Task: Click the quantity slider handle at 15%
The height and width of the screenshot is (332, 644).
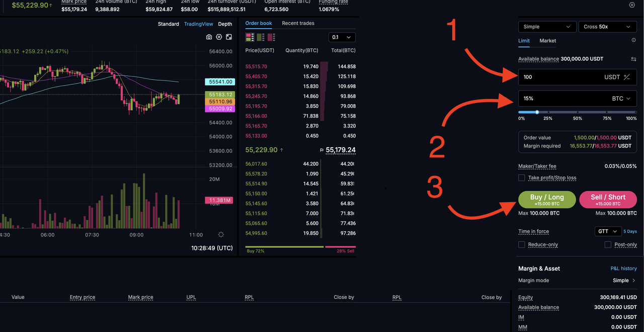Action: [x=537, y=112]
